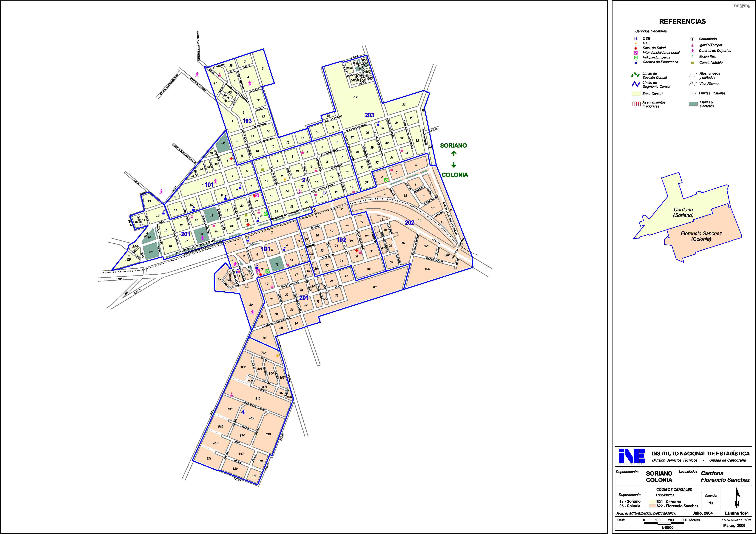Click the OSE icon next to block 21 on map
The image size is (756, 534).
324,193
